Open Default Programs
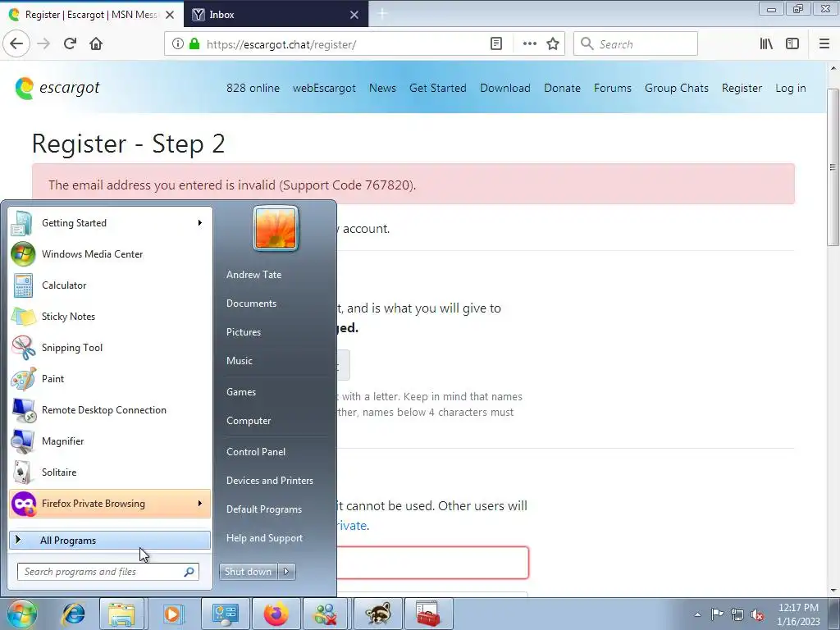Image resolution: width=840 pixels, height=630 pixels. 264,509
